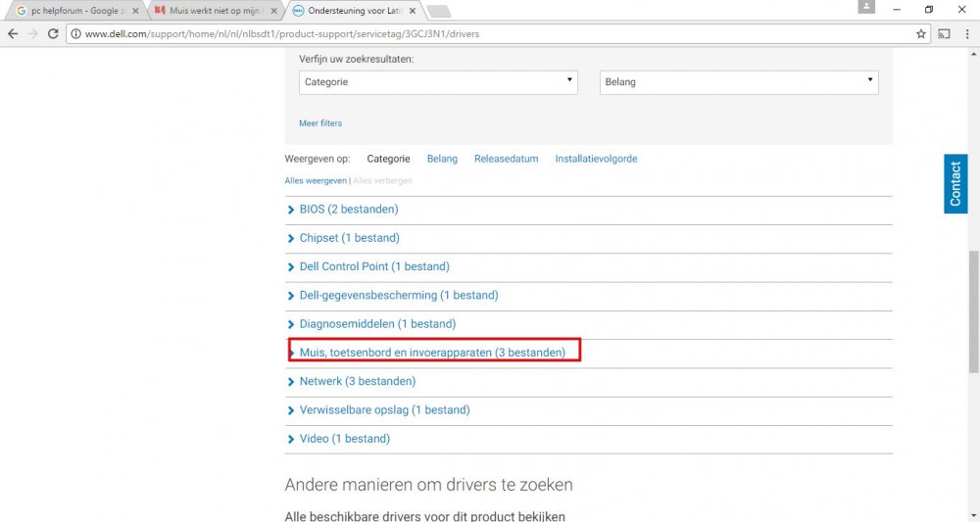Click the Chrome profile user icon
The width and height of the screenshot is (980, 522).
coord(866,7)
